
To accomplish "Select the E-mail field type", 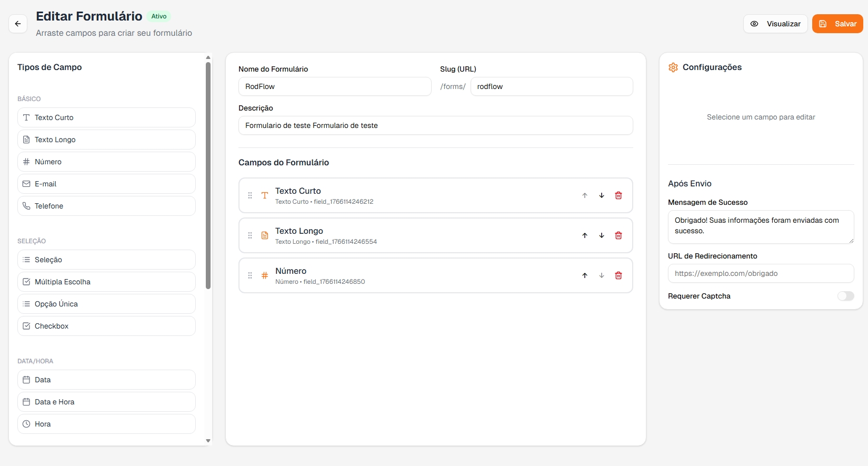I will [x=106, y=184].
